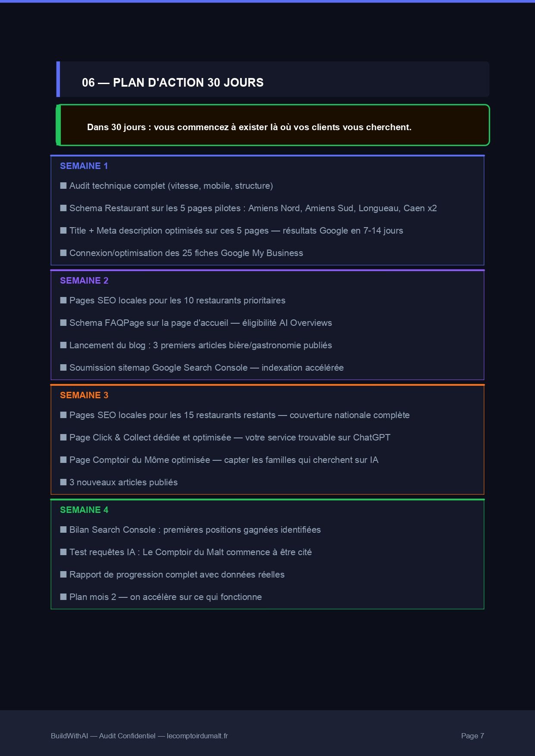Check the box for 10 restaurants prioritaires
Screen dimensions: 535x756
click(x=63, y=300)
